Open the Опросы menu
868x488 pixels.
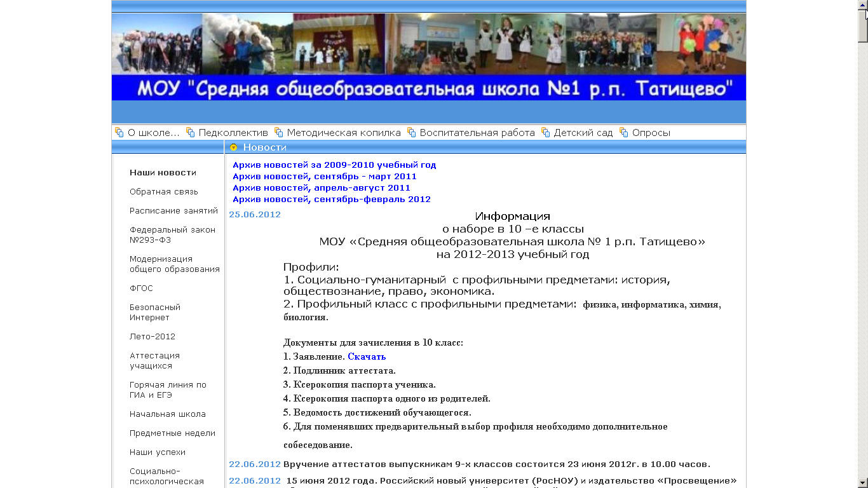(x=651, y=133)
